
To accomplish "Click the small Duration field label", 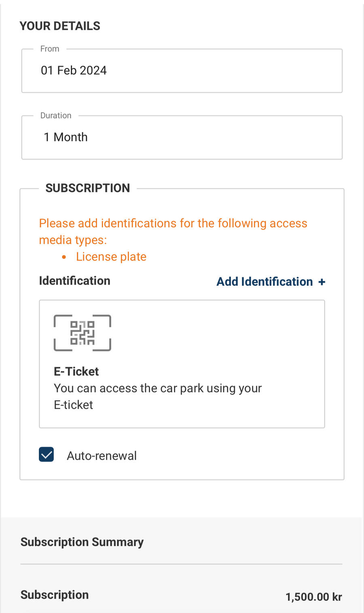I will [56, 116].
